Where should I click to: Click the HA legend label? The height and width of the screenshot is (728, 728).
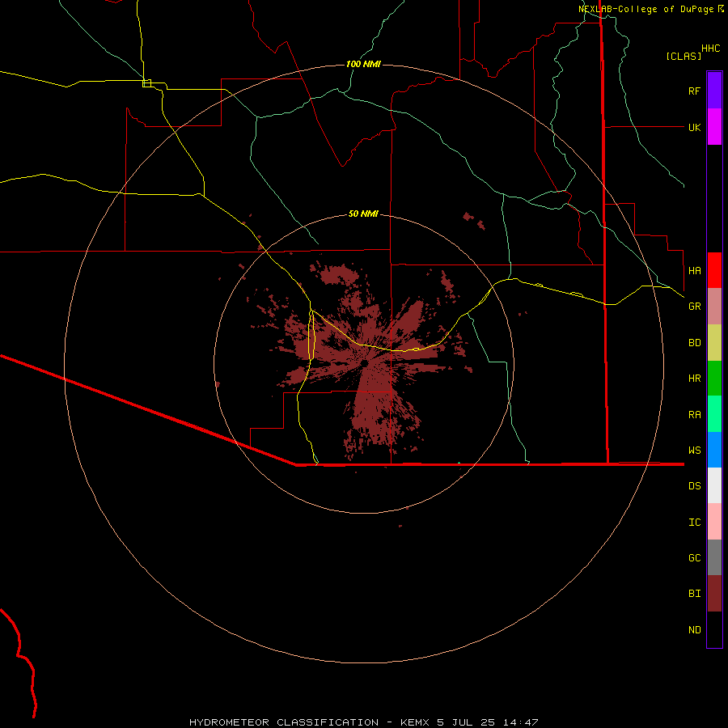click(x=694, y=270)
